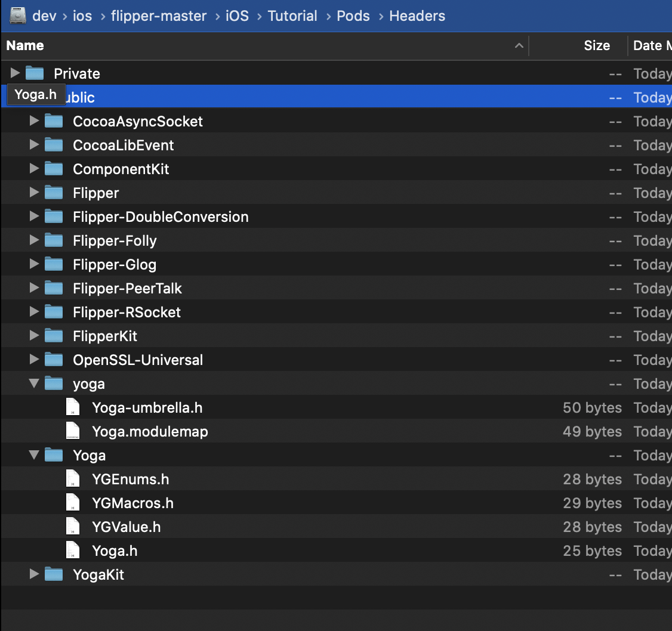This screenshot has height=631, width=672.
Task: Expand the Flipper-Folly folder triangle
Action: pyautogui.click(x=34, y=240)
